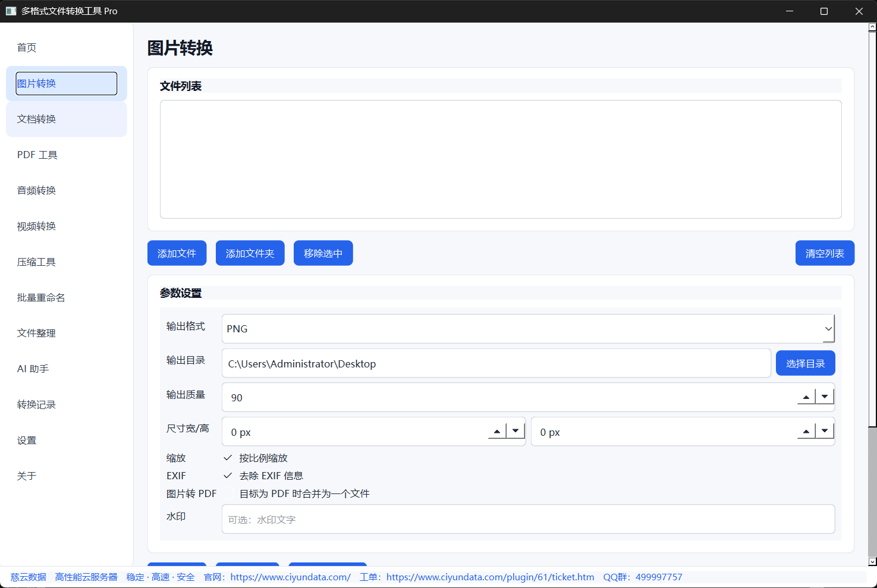Open the 官网 ciyundata.com link
This screenshot has height=588, width=877.
[x=290, y=577]
